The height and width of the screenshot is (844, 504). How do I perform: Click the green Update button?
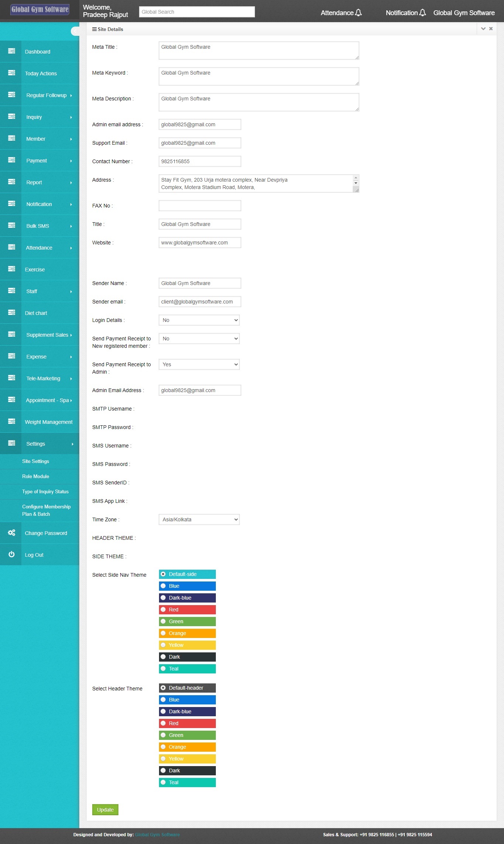105,810
